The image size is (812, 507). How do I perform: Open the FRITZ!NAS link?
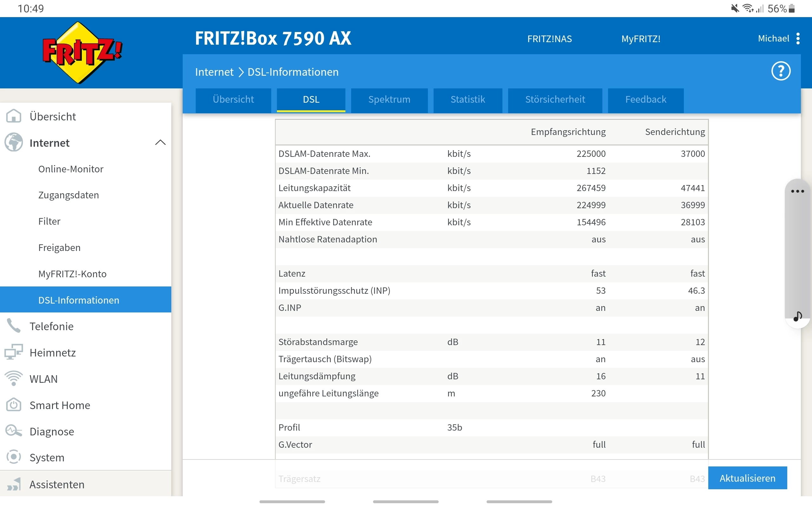click(549, 39)
